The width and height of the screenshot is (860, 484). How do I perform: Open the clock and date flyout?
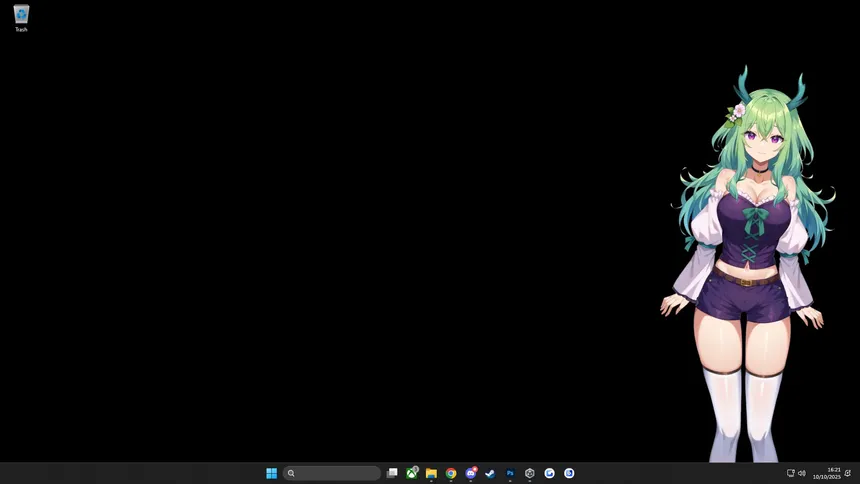[x=826, y=473]
